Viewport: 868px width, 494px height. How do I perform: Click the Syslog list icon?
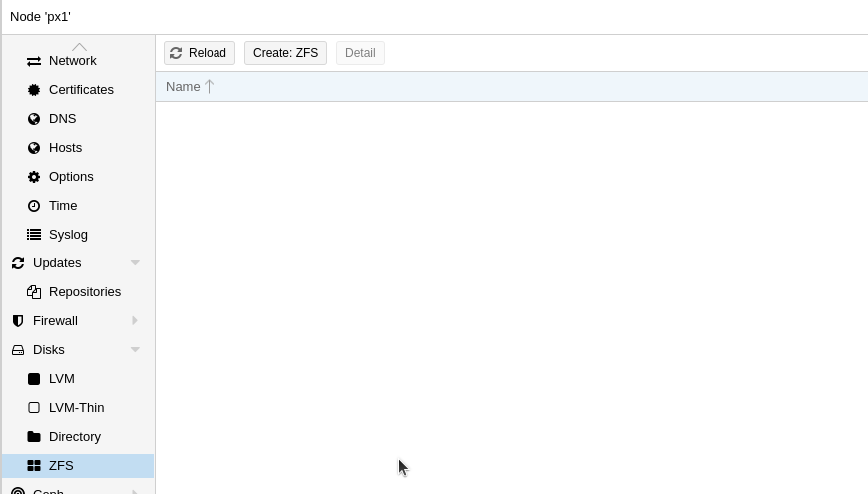[x=34, y=235]
